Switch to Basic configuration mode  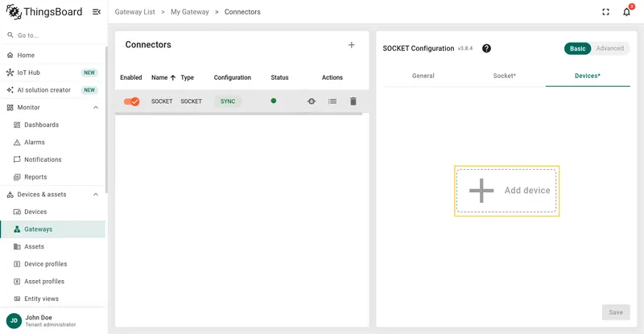pos(577,48)
